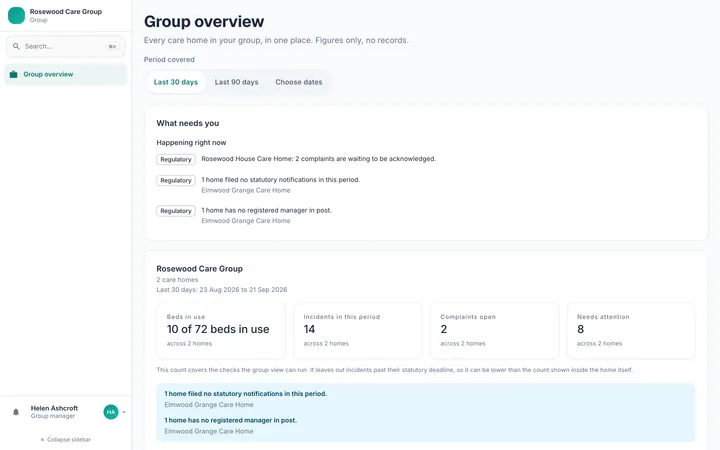Viewport: 720px width, 450px height.
Task: Click the search magnifier icon
Action: click(16, 46)
